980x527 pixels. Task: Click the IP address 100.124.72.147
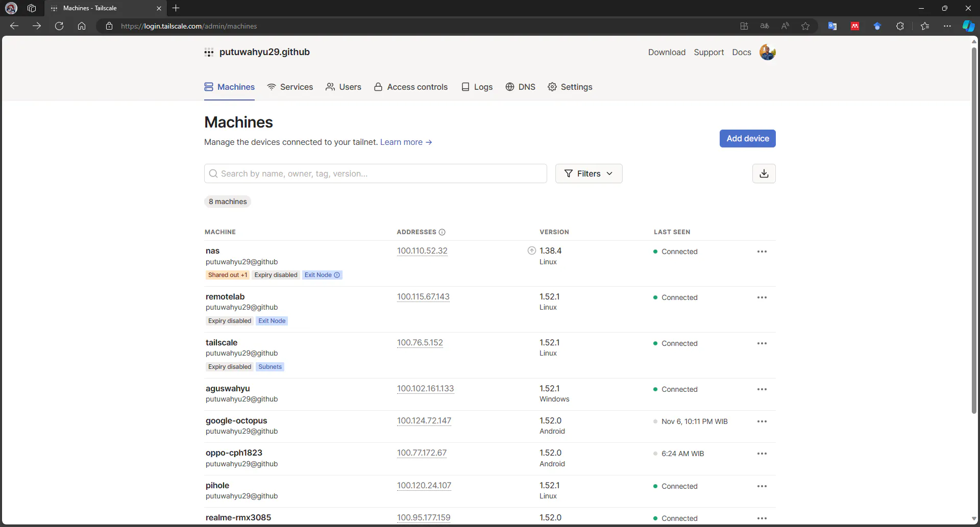(424, 421)
